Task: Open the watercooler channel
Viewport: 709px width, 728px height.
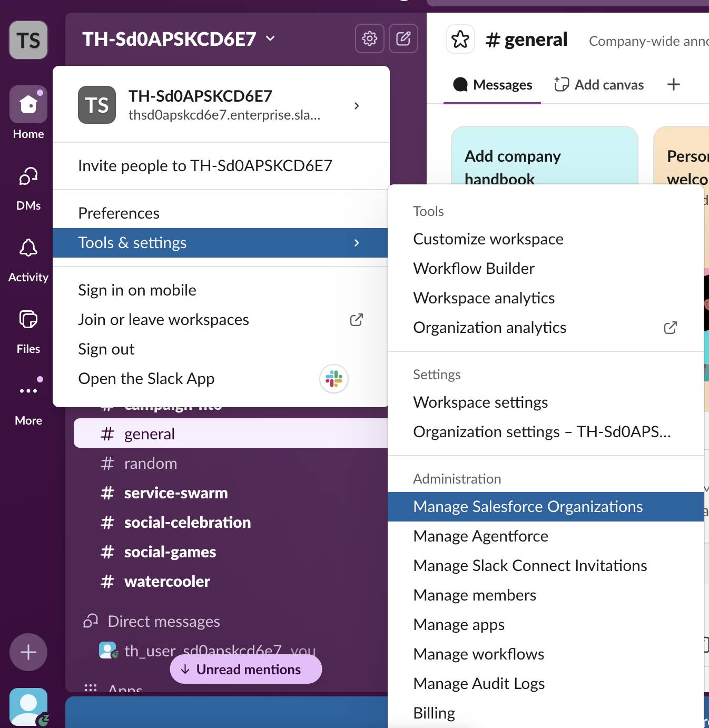Action: pyautogui.click(x=231, y=582)
